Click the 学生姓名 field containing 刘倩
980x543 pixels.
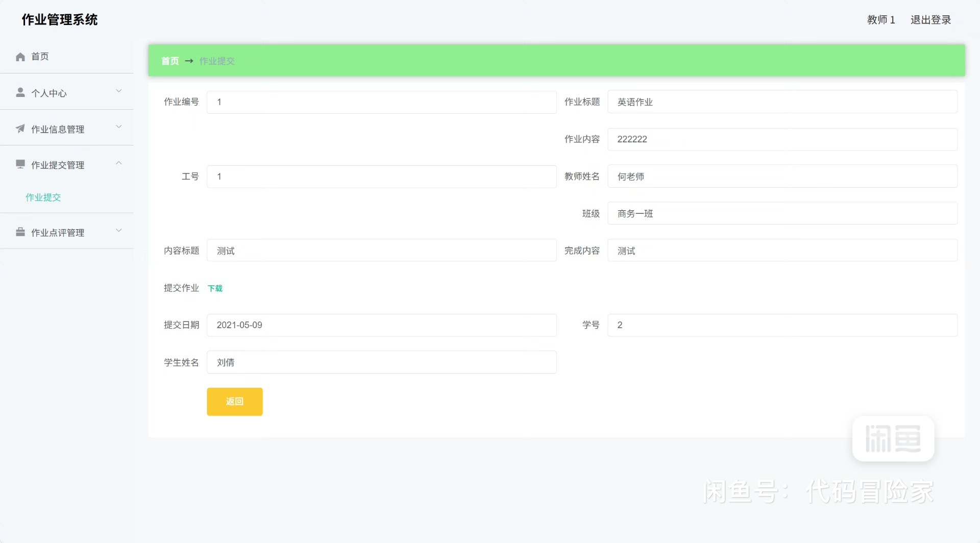381,362
